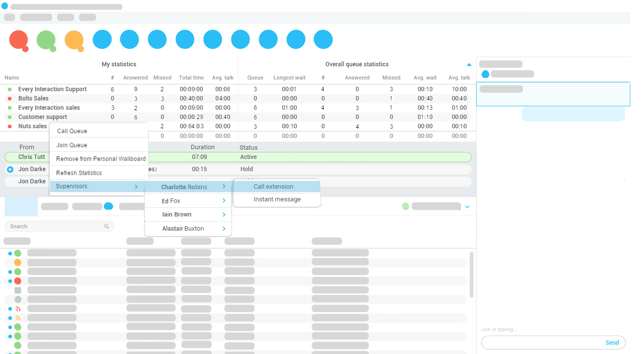The height and width of the screenshot is (354, 644).
Task: Select Join Queue in the context menu
Action: pyautogui.click(x=72, y=145)
